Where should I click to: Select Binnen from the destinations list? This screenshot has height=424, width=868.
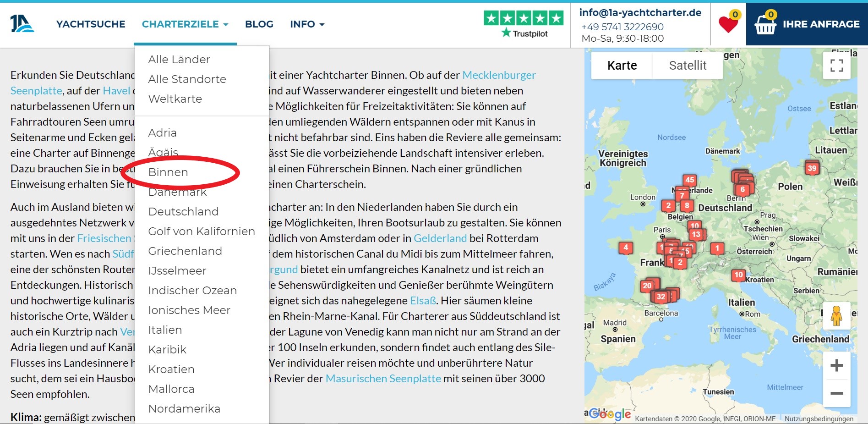(x=168, y=172)
